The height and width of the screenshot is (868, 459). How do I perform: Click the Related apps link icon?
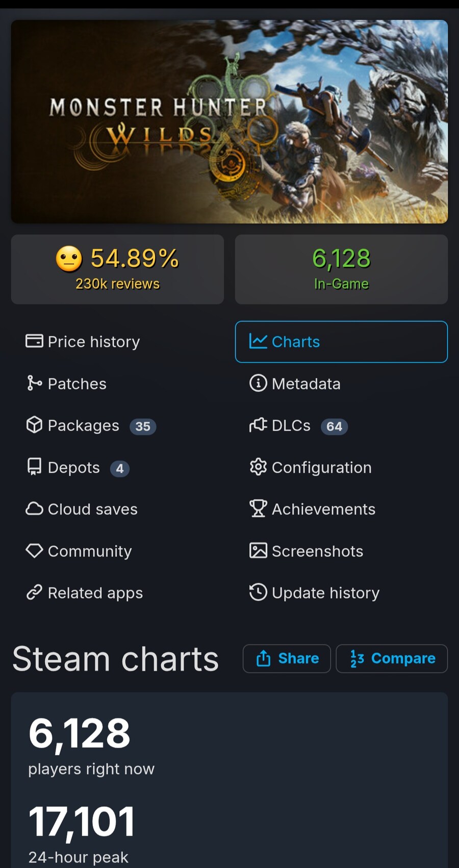(x=34, y=593)
